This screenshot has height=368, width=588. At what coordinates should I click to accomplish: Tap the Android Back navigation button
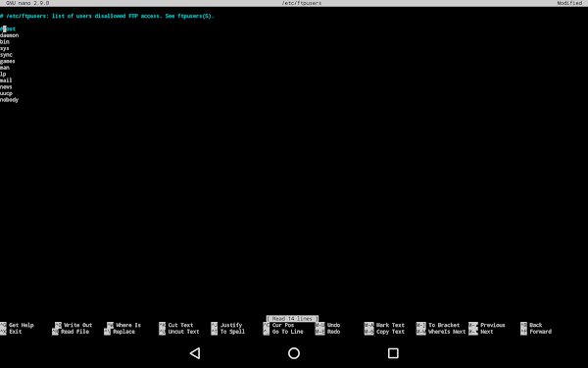(195, 353)
